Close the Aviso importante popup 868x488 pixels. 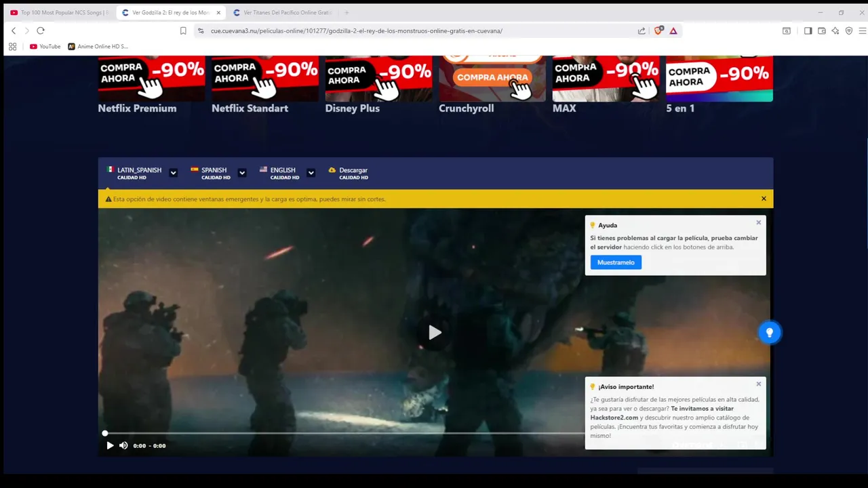(x=759, y=384)
